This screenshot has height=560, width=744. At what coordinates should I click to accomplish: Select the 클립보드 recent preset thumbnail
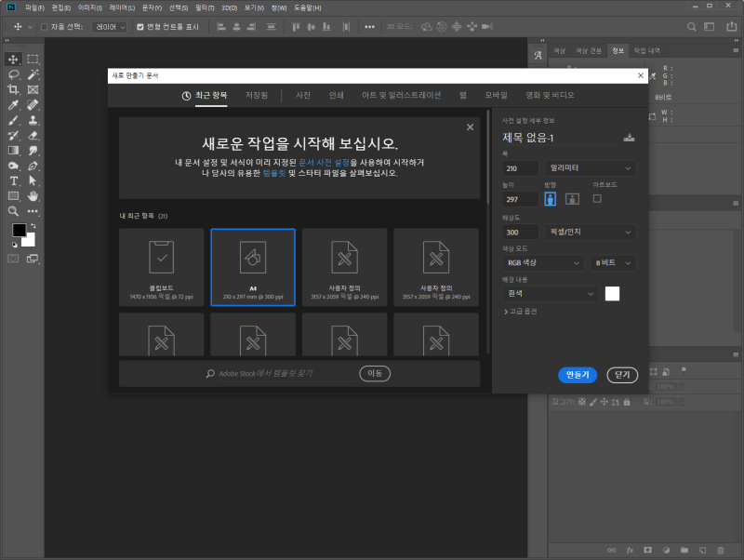(161, 267)
